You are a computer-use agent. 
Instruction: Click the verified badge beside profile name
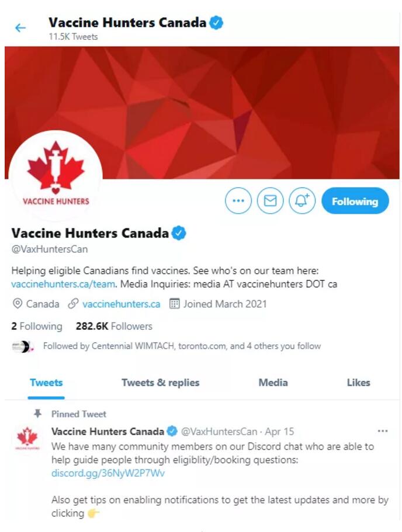[x=179, y=233]
